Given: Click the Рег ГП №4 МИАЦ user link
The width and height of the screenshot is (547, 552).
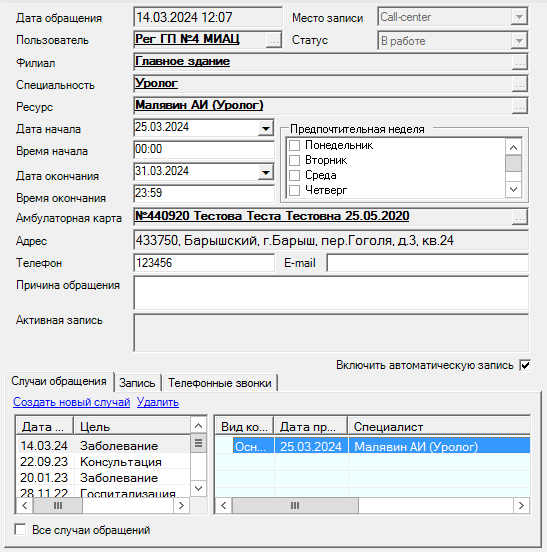Looking at the screenshot, I should coord(187,39).
